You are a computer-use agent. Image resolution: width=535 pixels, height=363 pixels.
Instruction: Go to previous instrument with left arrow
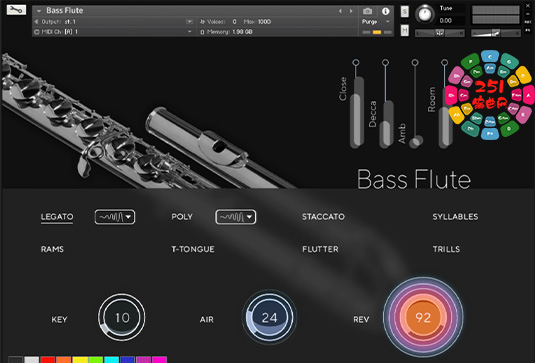[340, 11]
